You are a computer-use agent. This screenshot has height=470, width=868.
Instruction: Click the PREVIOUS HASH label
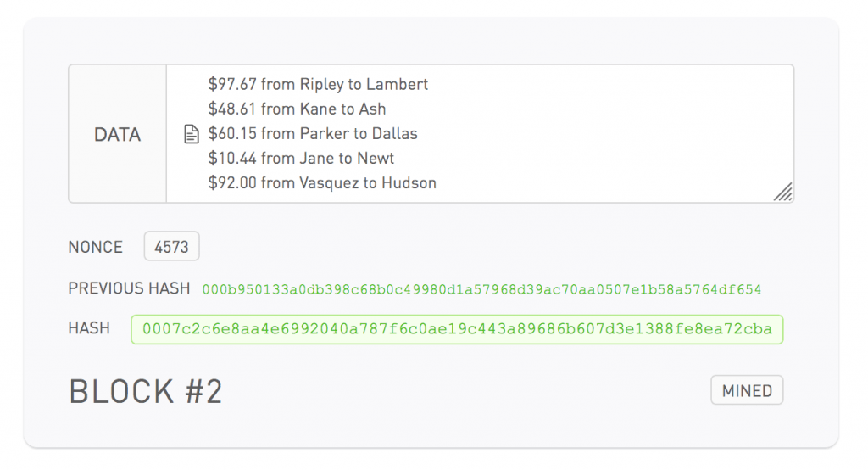point(129,288)
